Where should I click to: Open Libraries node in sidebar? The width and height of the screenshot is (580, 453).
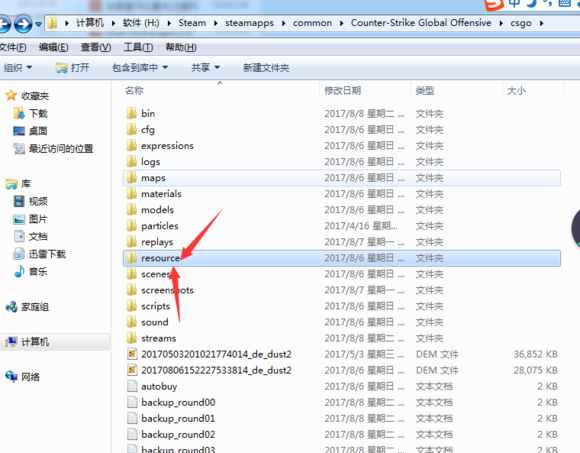[18, 184]
